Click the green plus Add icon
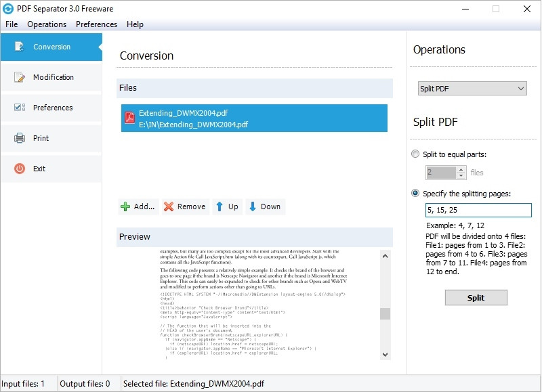 click(x=125, y=206)
